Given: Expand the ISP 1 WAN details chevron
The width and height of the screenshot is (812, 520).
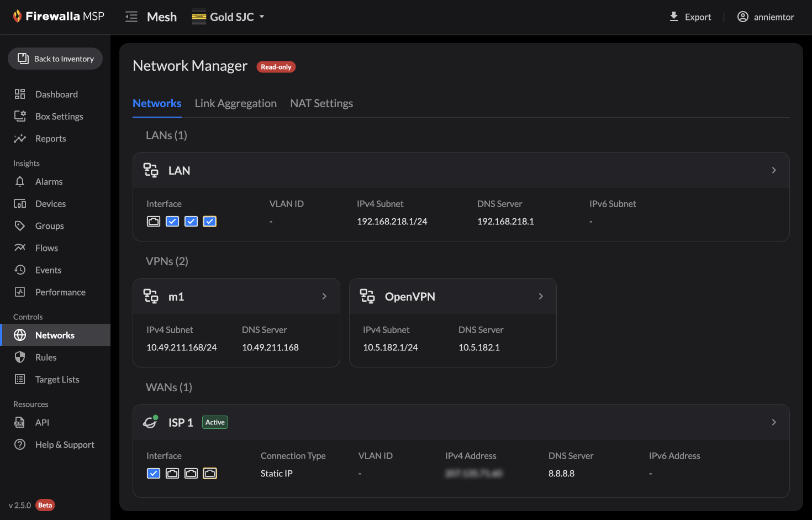Looking at the screenshot, I should click(774, 422).
